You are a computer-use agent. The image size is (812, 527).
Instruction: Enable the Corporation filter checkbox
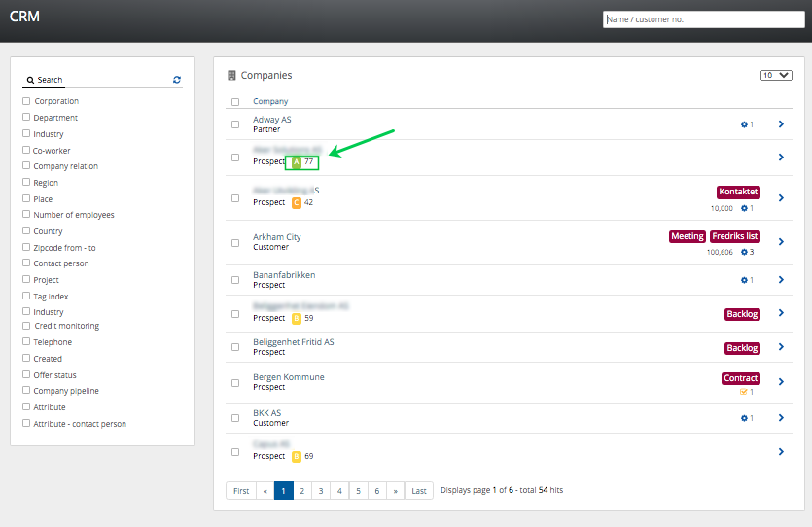26,101
